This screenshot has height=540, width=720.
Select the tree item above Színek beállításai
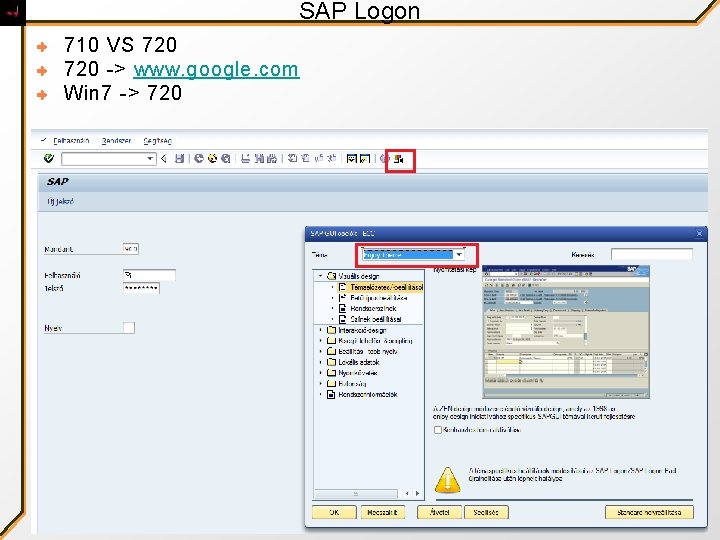[373, 308]
